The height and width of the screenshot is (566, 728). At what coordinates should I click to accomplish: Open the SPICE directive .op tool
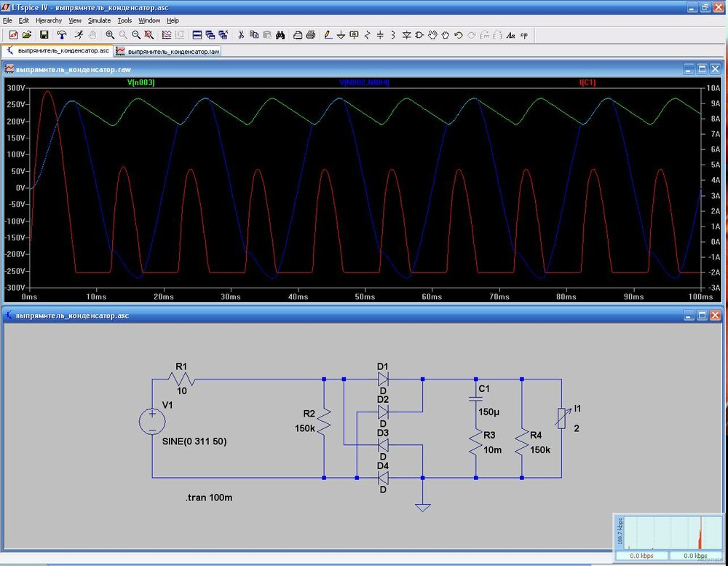(523, 35)
